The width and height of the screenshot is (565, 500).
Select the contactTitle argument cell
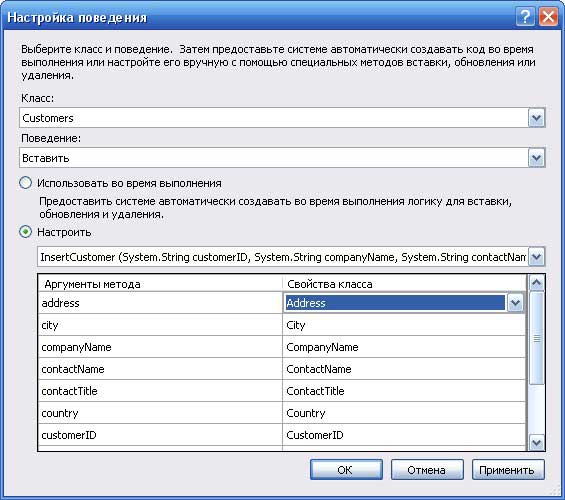click(x=160, y=391)
